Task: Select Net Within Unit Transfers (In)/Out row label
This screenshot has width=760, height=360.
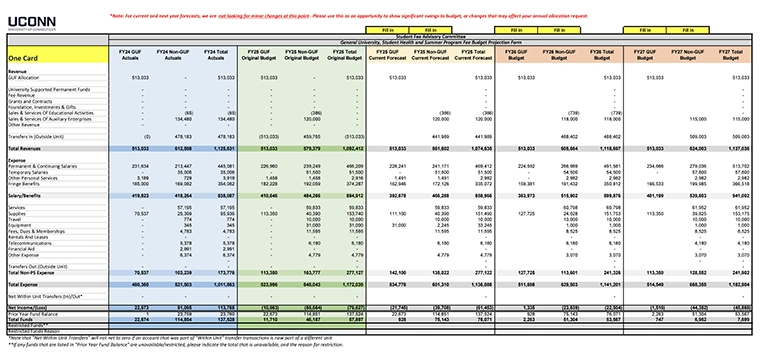Action: pos(46,296)
